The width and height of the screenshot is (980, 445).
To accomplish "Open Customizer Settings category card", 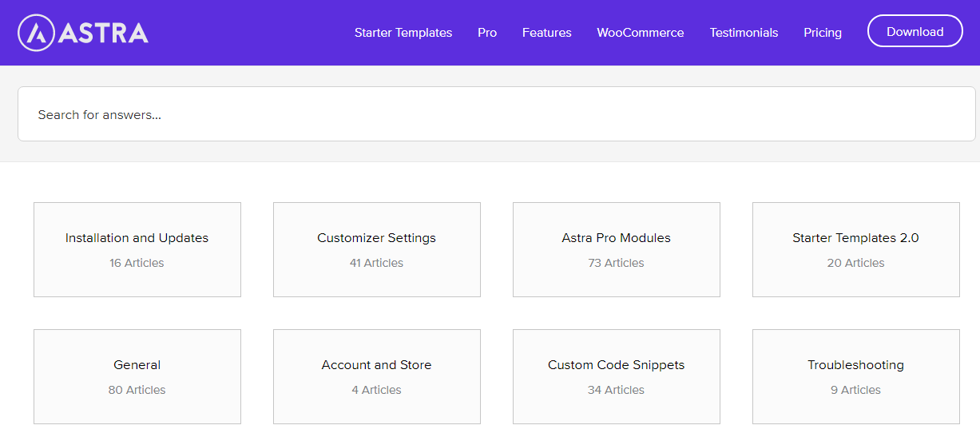I will coord(377,249).
